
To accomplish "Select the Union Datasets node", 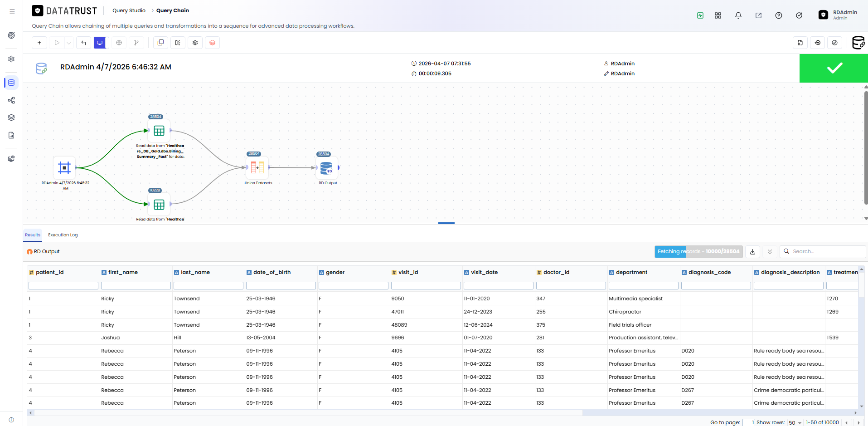I will pyautogui.click(x=257, y=167).
